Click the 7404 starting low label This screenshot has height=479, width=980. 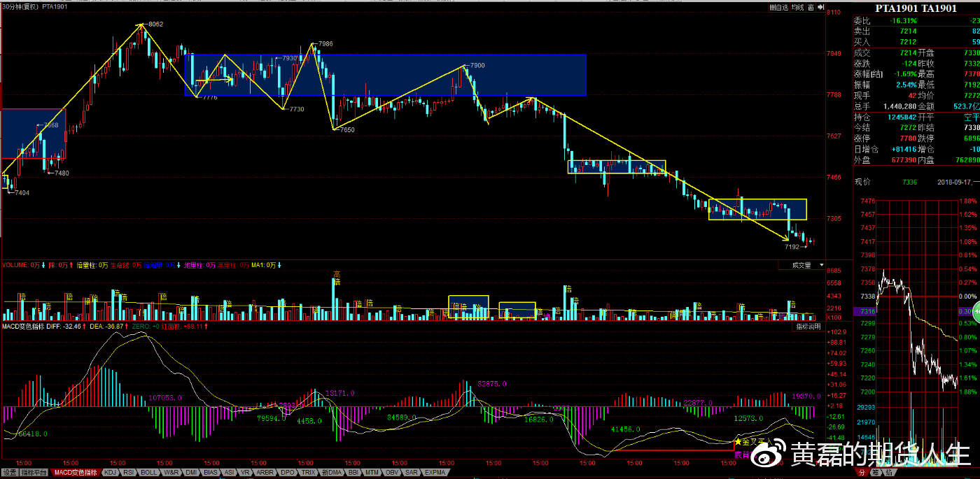tap(22, 192)
